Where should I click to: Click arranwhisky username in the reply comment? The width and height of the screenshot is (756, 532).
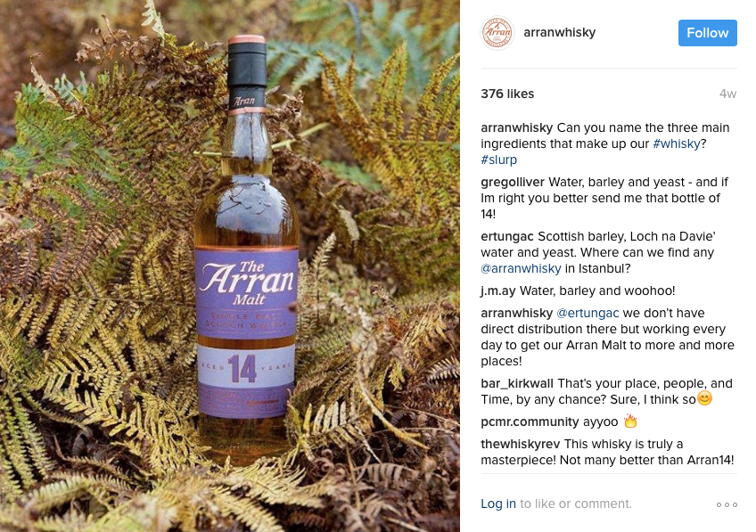(x=516, y=313)
